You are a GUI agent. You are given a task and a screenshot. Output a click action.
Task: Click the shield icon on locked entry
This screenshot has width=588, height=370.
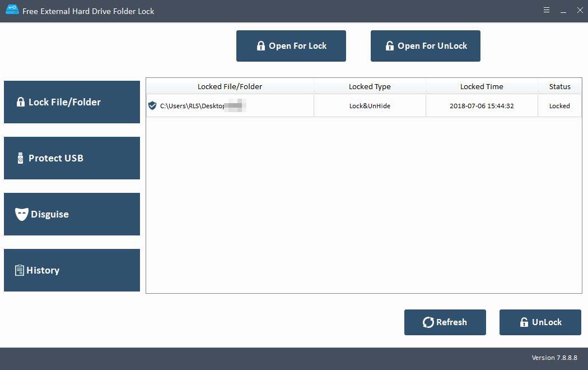point(152,105)
